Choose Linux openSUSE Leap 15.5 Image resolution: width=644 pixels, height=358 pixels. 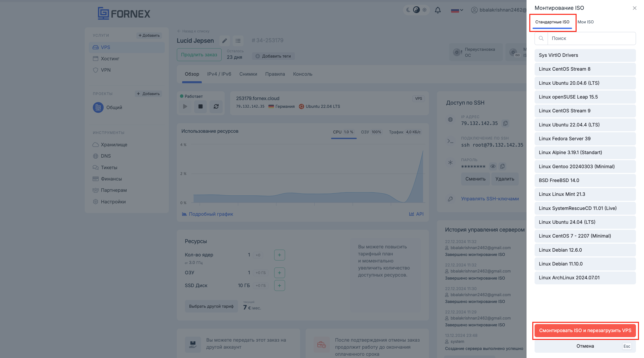[x=585, y=97]
